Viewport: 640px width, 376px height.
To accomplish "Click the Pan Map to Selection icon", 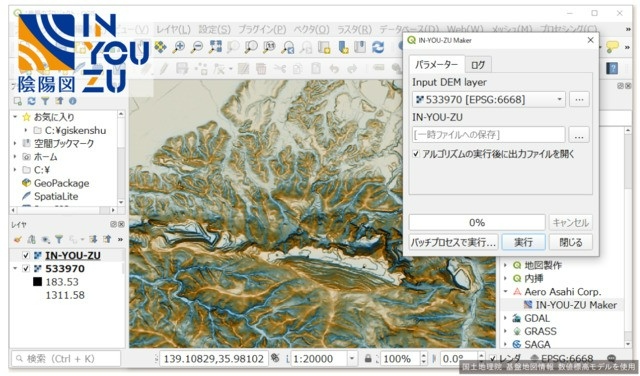I will [161, 47].
